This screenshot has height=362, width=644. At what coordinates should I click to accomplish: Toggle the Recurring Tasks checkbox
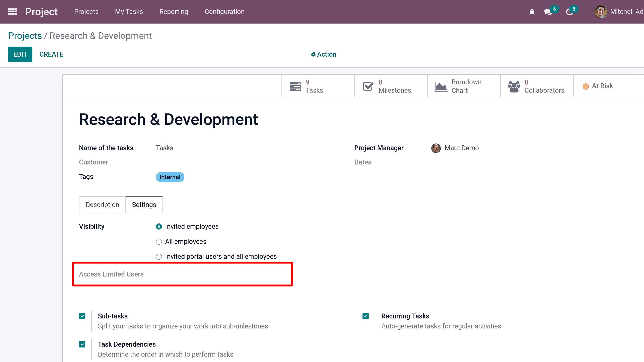[x=366, y=316]
